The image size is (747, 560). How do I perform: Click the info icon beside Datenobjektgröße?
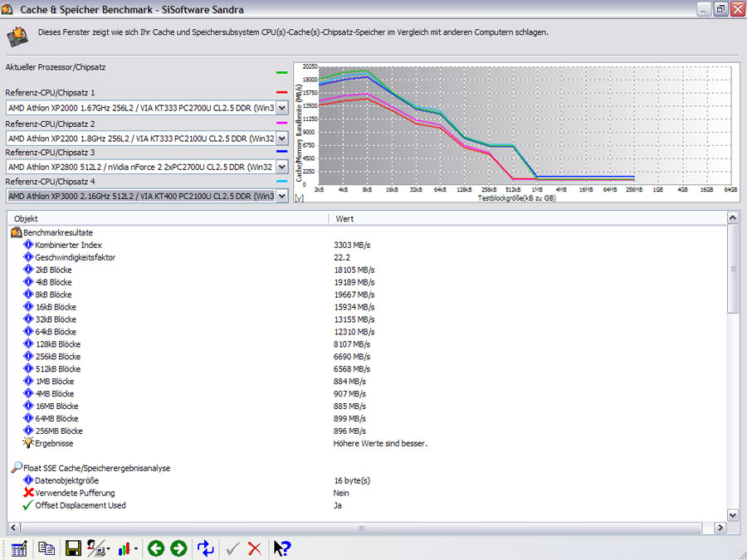click(x=28, y=480)
